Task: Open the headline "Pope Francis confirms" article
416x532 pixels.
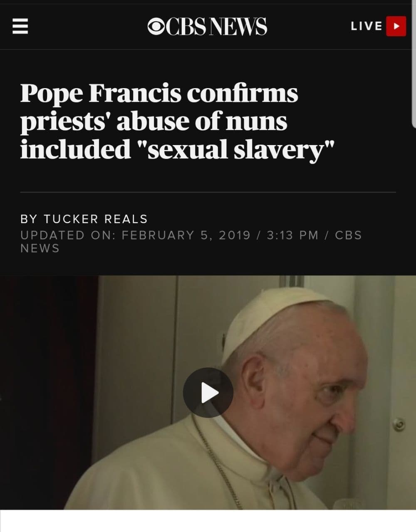Action: [x=159, y=93]
